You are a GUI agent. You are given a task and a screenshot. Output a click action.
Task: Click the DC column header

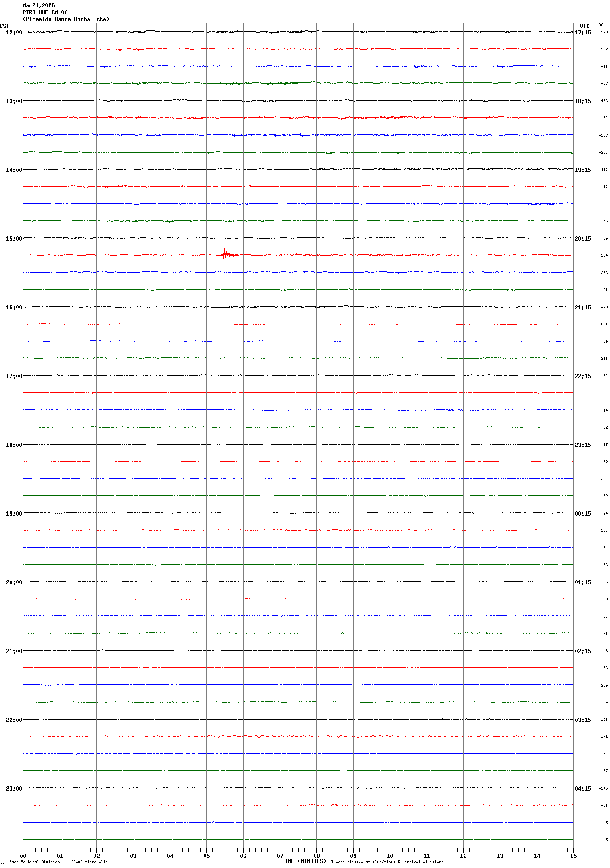coord(601,25)
